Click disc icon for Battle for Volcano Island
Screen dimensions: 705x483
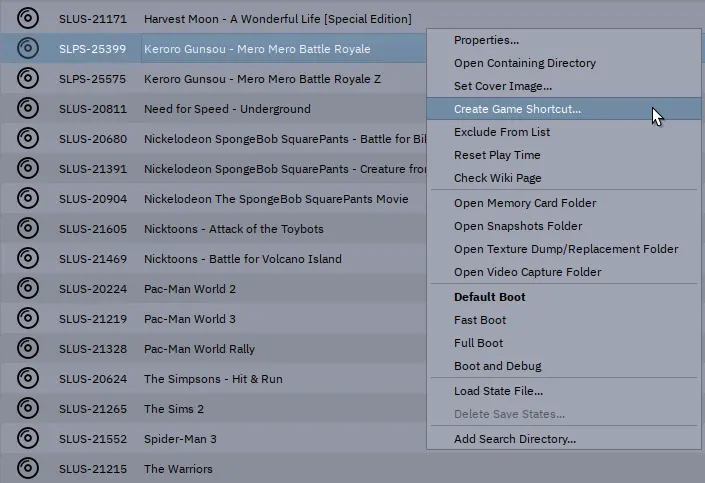(x=28, y=258)
